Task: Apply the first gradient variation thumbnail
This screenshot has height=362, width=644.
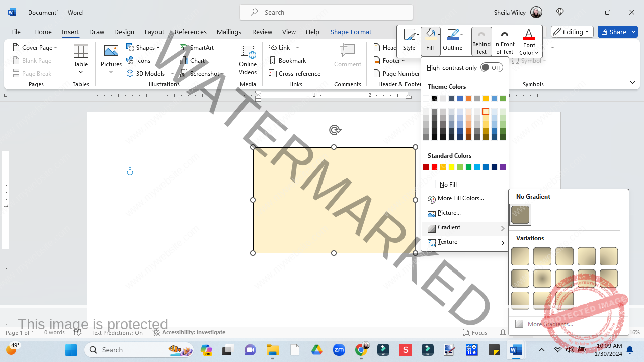Action: pyautogui.click(x=520, y=256)
